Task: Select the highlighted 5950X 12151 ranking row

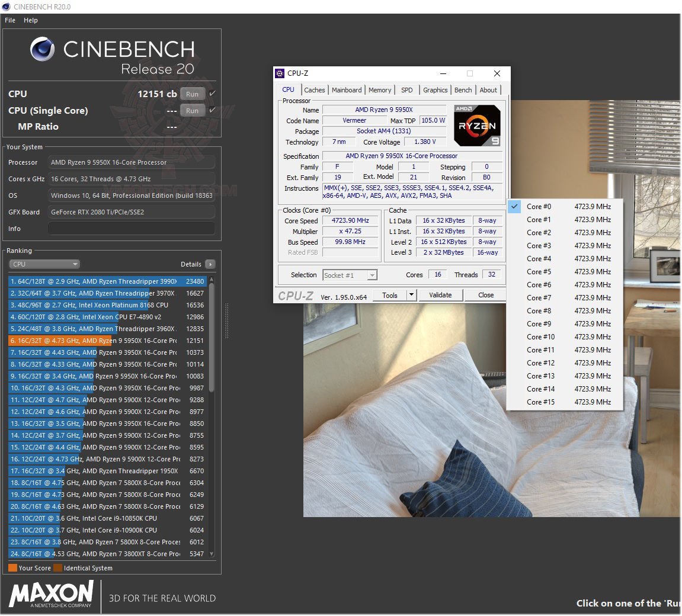Action: pyautogui.click(x=107, y=341)
